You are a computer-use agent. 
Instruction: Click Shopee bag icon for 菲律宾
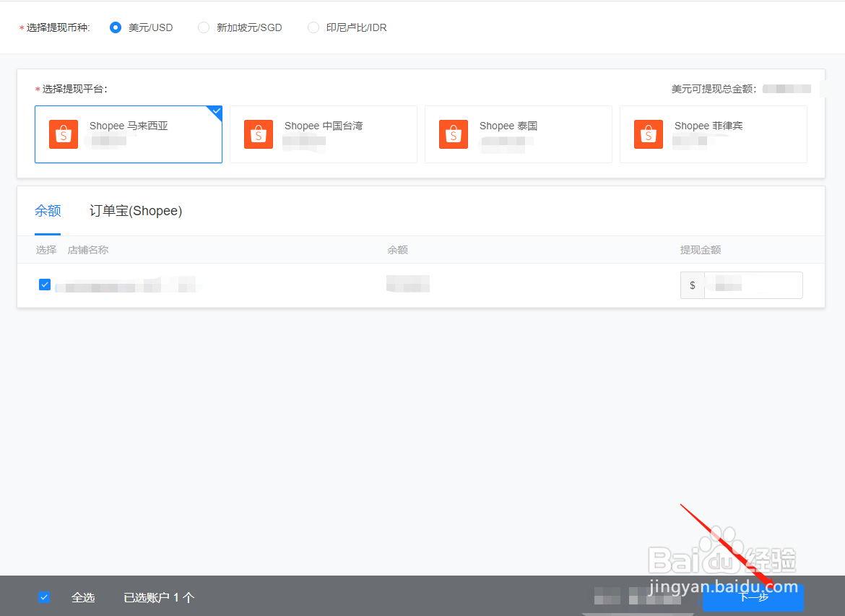(649, 134)
